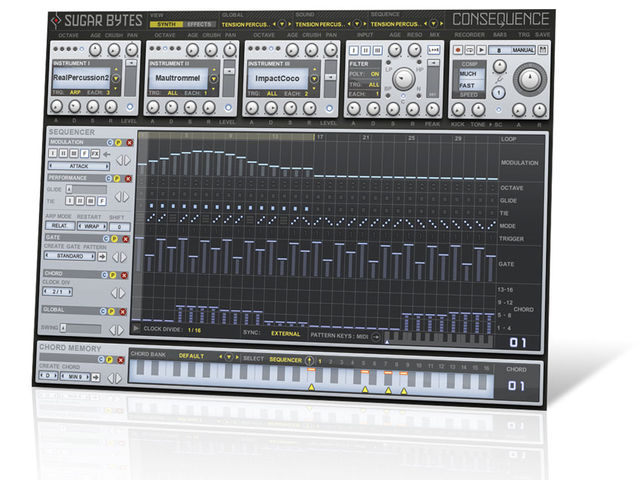This screenshot has height=480, width=640.
Task: Click the Clock Divide 1/16 value
Action: pos(194,330)
